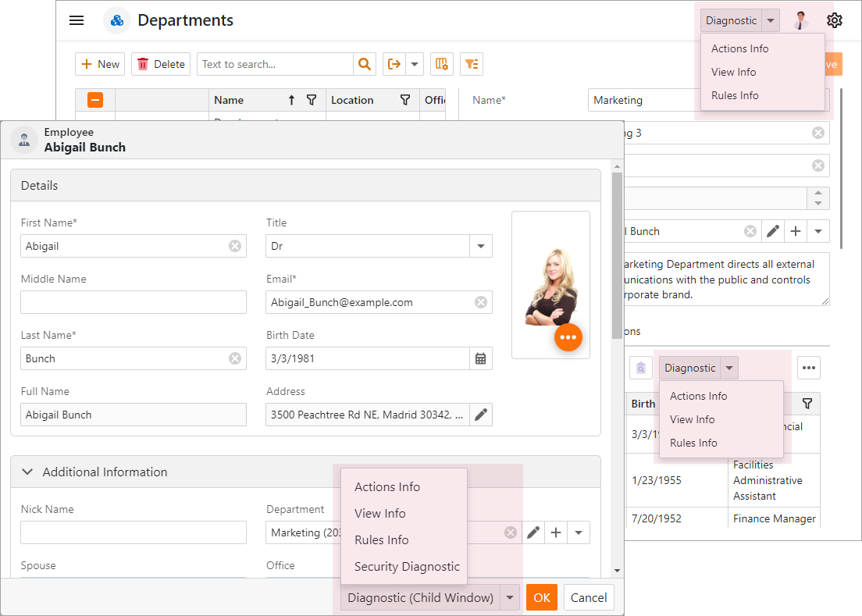Focus the Text to search field
This screenshot has width=862, height=616.
point(275,64)
